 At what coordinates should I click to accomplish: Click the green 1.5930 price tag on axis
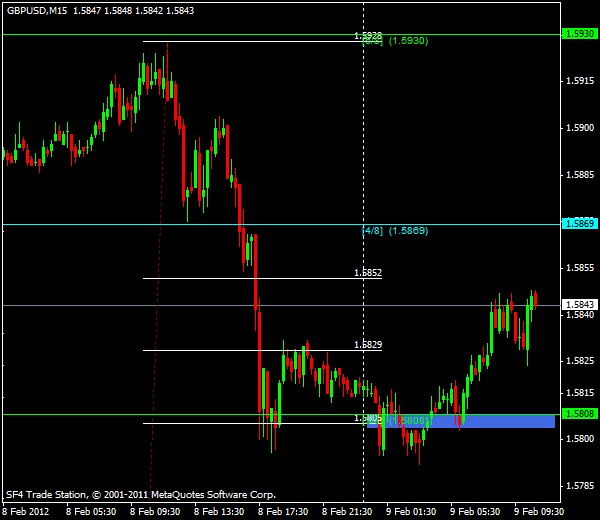(x=580, y=34)
